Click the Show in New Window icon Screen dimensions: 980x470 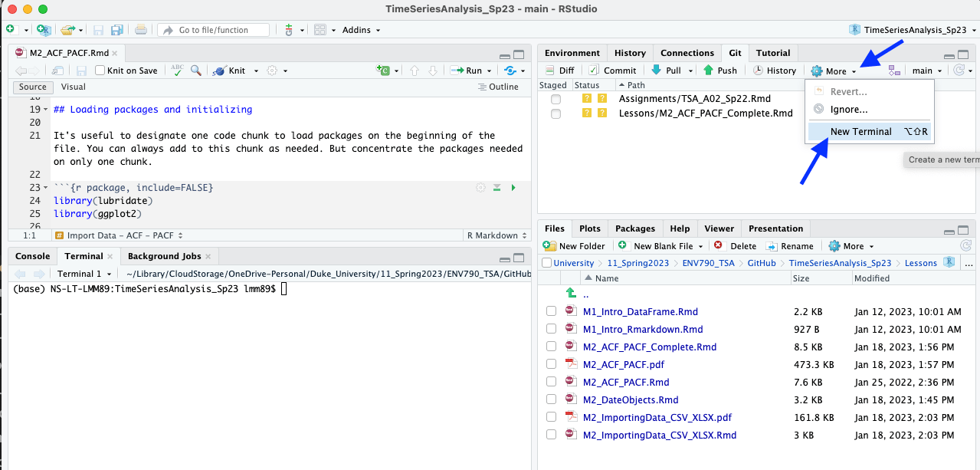(x=58, y=71)
